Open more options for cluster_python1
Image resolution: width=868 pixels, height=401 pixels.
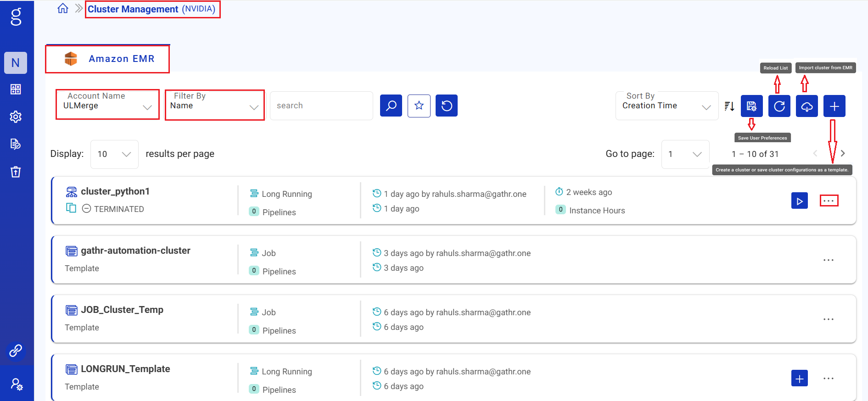[x=829, y=200]
